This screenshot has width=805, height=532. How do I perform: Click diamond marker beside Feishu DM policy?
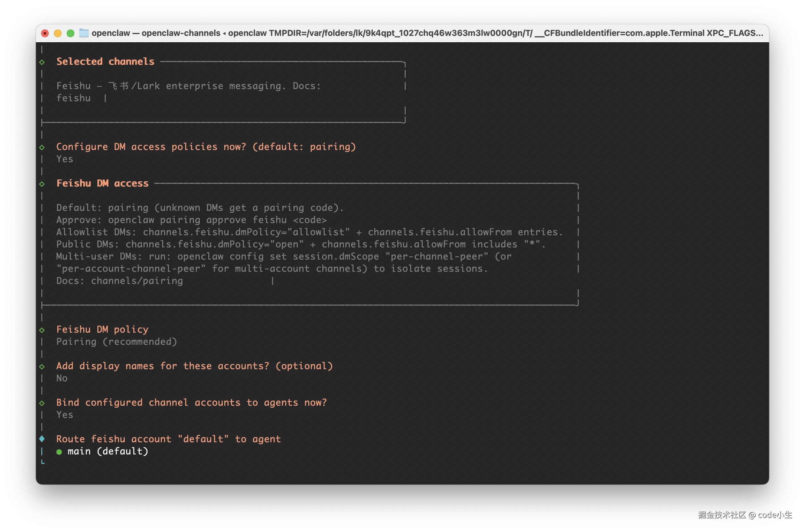click(42, 330)
